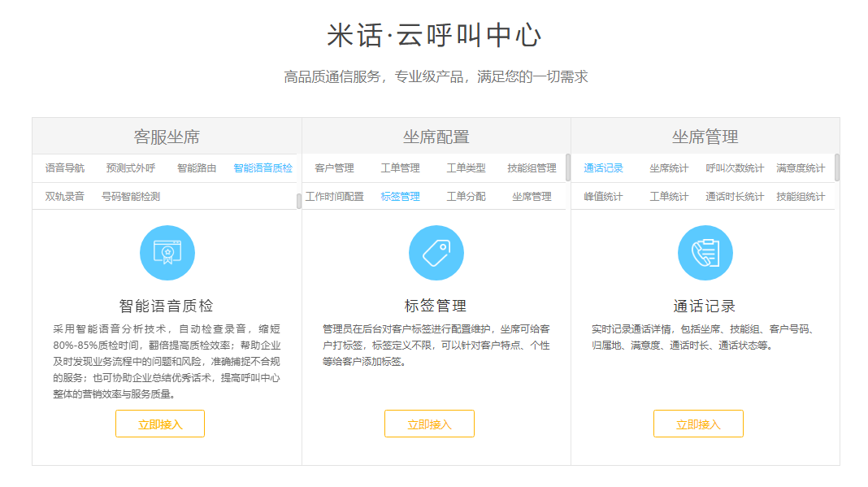The height and width of the screenshot is (487, 868).
Task: Click the 标签管理 card title
Action: tap(436, 306)
